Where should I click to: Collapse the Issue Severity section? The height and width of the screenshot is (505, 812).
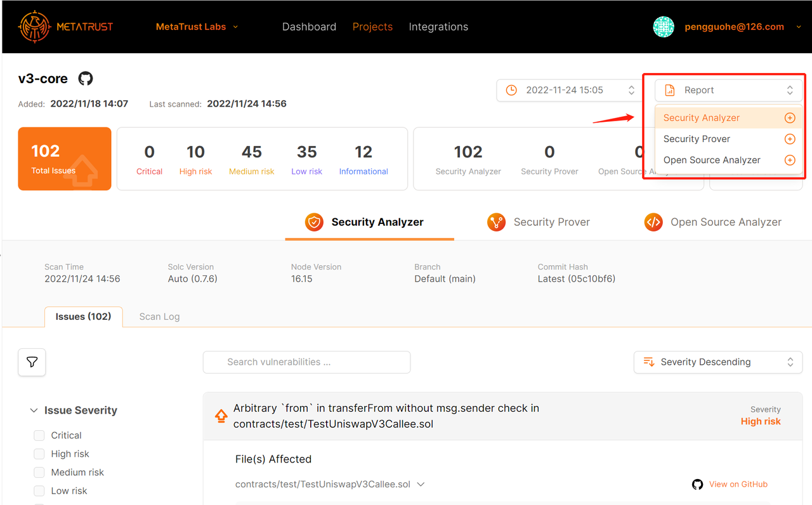click(34, 410)
